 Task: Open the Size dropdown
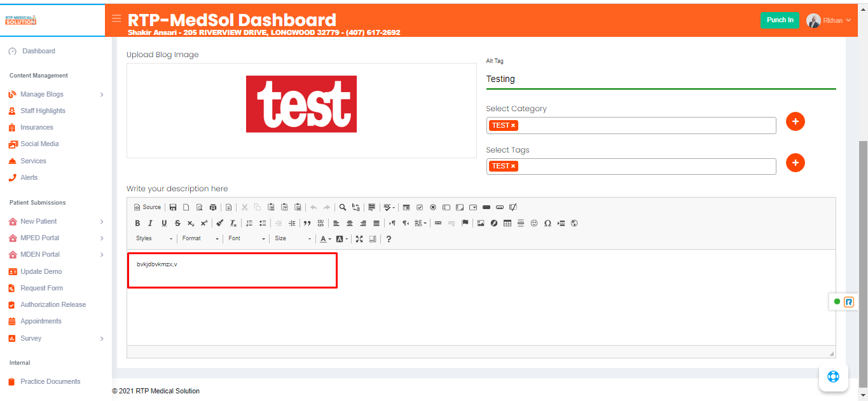[293, 238]
